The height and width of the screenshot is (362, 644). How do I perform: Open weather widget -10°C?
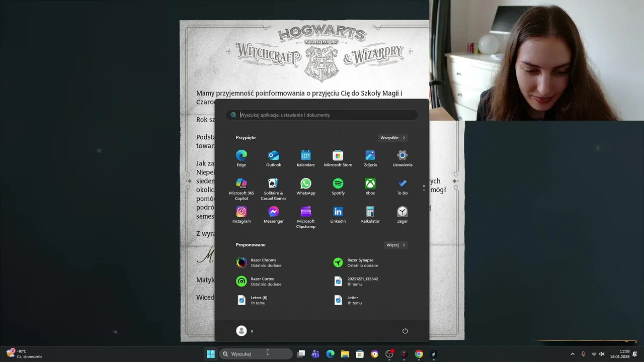tap(24, 354)
